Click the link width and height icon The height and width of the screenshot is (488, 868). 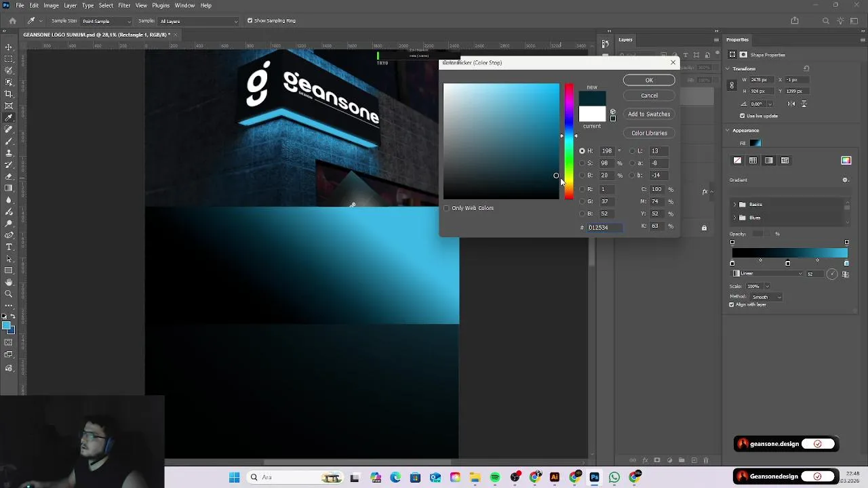(x=732, y=85)
